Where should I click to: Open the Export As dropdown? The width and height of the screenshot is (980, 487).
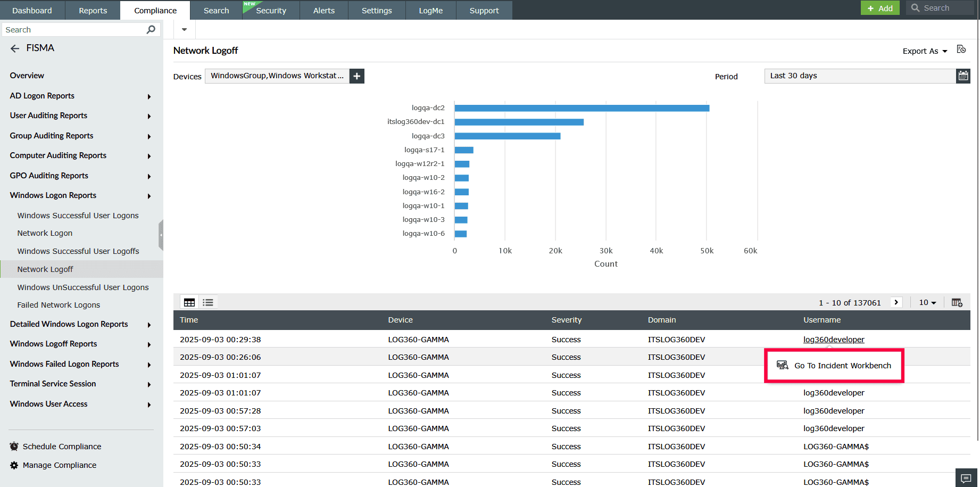(x=925, y=51)
